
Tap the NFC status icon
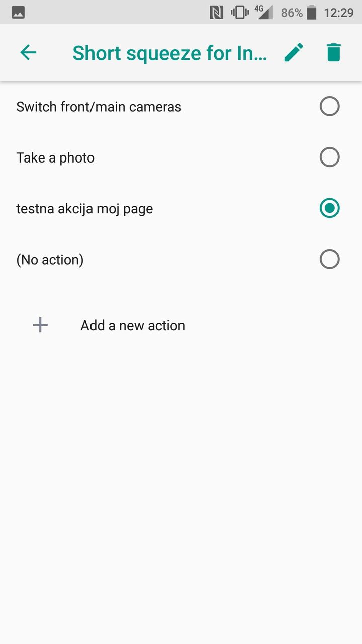tap(216, 13)
